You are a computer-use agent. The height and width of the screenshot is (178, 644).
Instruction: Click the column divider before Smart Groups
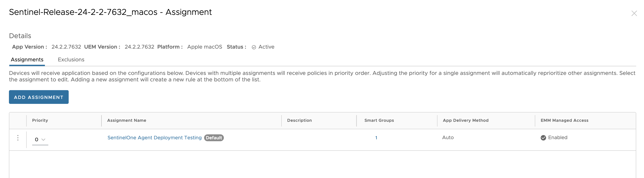tap(356, 121)
